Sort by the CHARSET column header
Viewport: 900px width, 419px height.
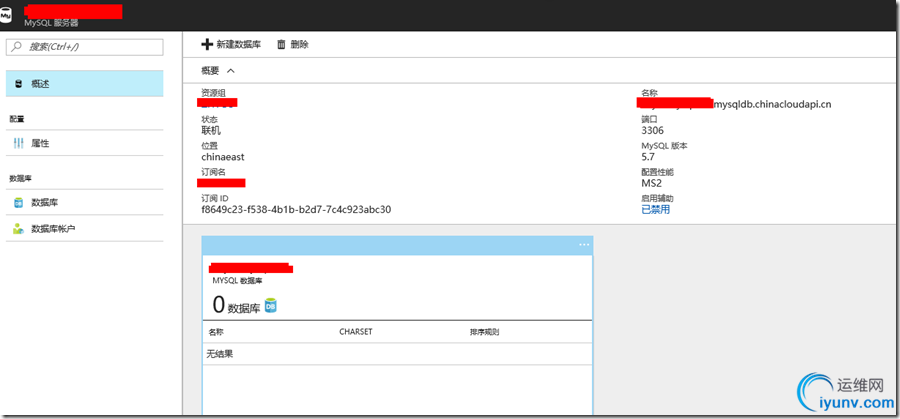click(x=356, y=332)
